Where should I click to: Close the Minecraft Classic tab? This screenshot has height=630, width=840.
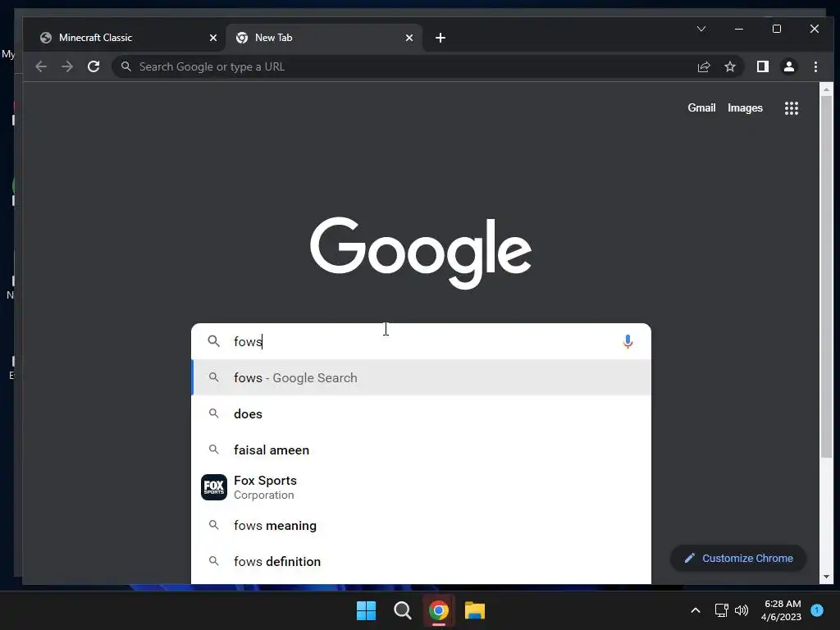pos(212,38)
